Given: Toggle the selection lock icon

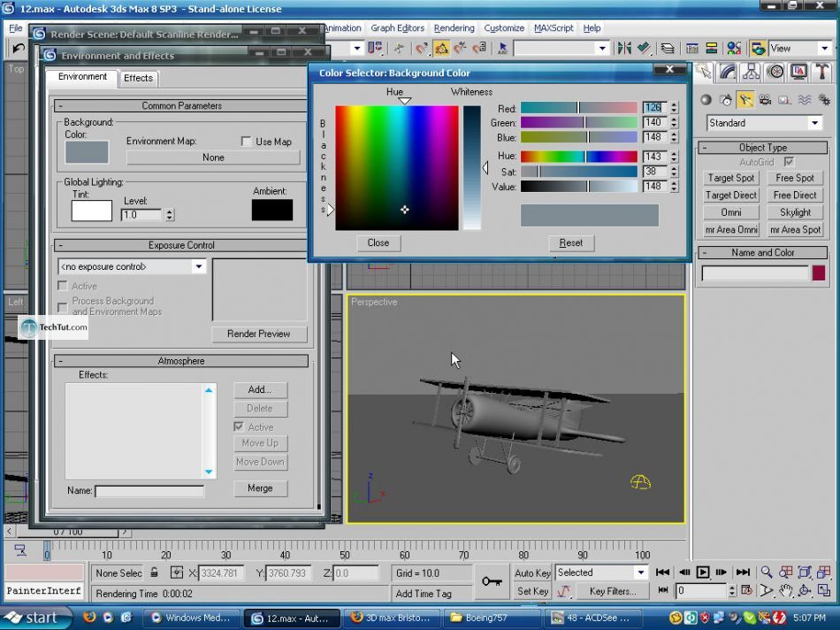Looking at the screenshot, I should pyautogui.click(x=154, y=572).
